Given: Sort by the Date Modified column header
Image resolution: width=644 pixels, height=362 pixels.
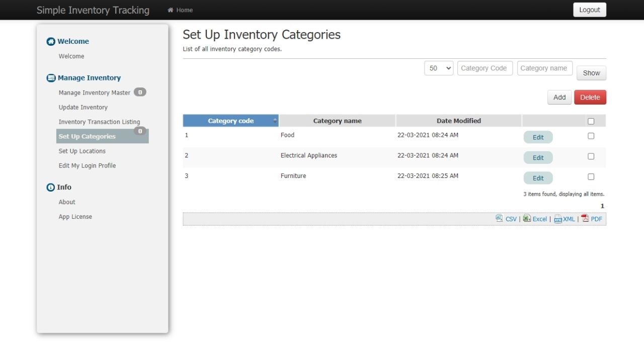Looking at the screenshot, I should (x=459, y=121).
